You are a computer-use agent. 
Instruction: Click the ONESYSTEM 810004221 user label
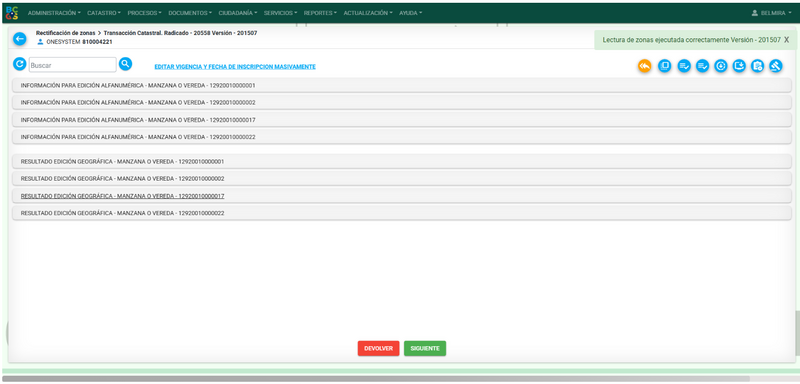(75, 42)
